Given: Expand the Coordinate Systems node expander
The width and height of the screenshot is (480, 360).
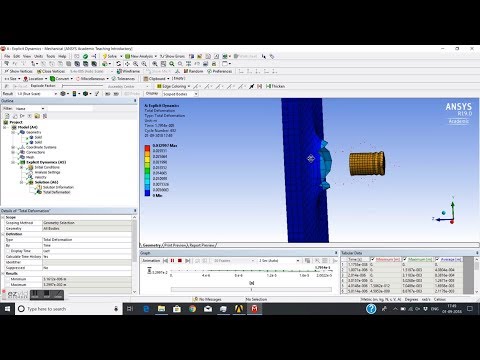Looking at the screenshot, I should point(13,147).
